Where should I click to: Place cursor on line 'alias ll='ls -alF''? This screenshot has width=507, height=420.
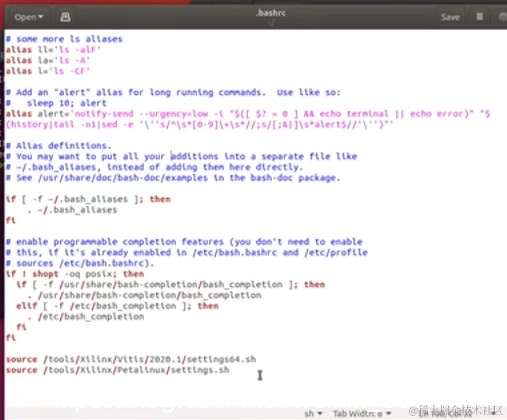pos(53,49)
